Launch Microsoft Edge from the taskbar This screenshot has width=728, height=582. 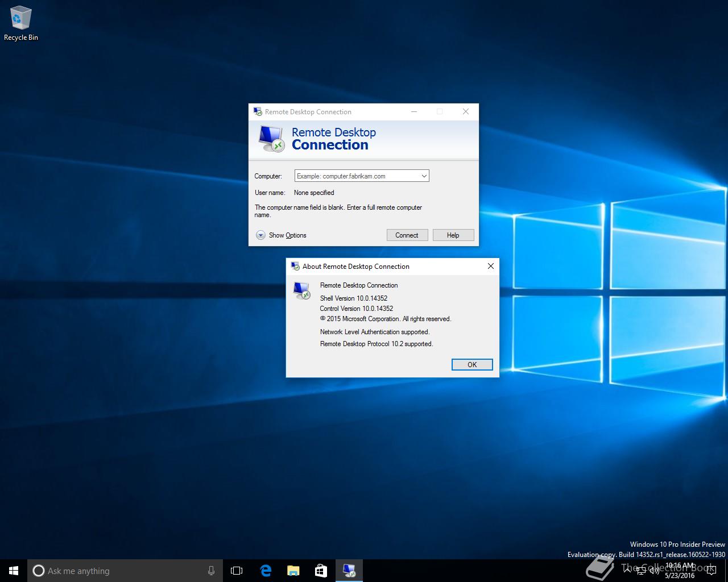[x=265, y=571]
